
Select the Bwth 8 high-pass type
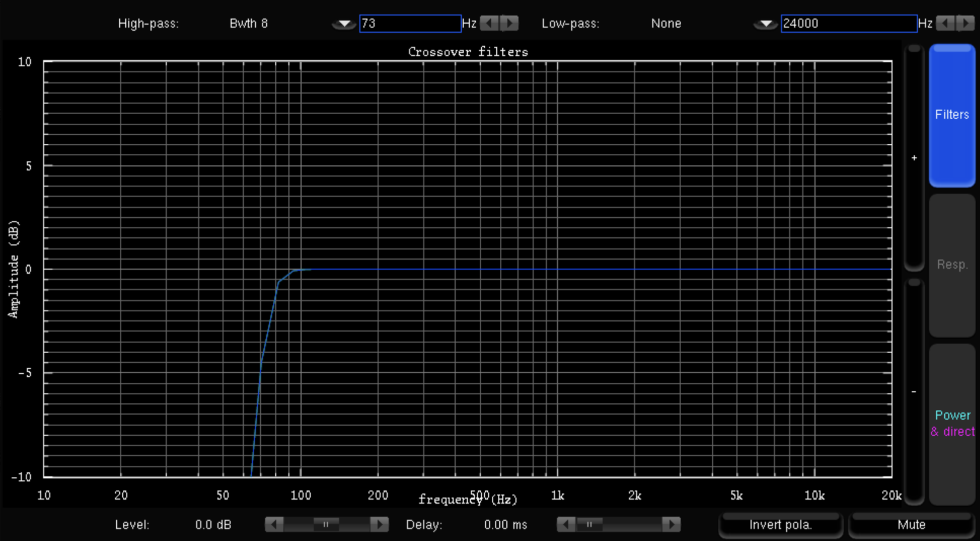coord(249,24)
